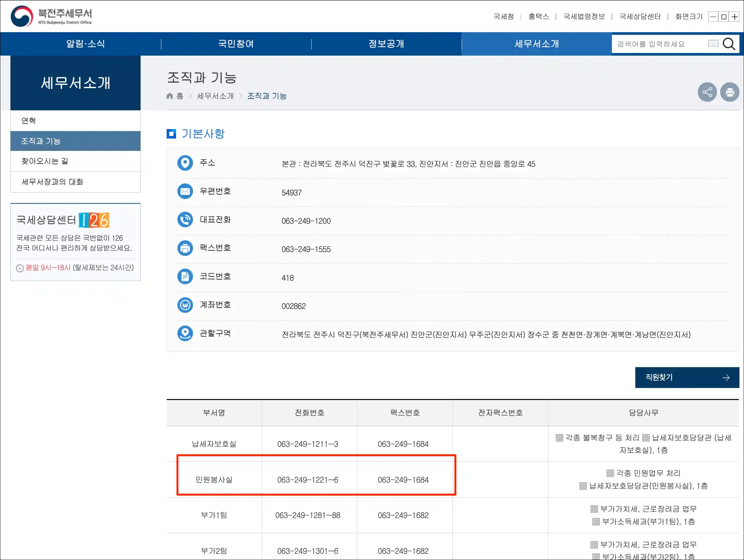The image size is (744, 560).
Task: Open the virtual keyboard icon in search box
Action: click(713, 44)
